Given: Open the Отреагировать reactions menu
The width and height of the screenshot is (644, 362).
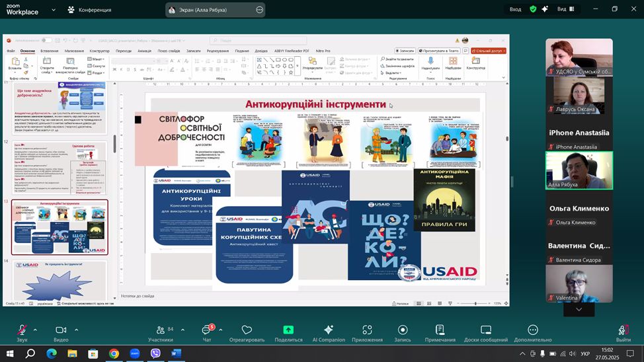Looking at the screenshot, I should 247,330.
